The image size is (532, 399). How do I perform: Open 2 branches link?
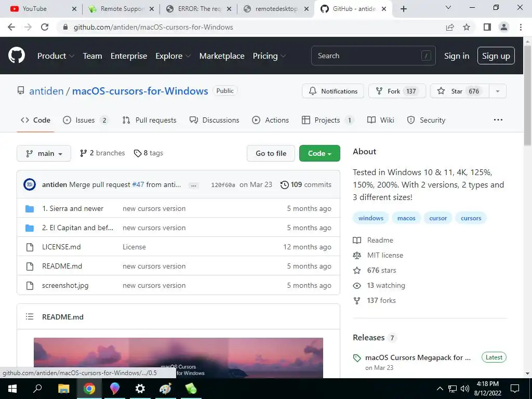tap(102, 153)
